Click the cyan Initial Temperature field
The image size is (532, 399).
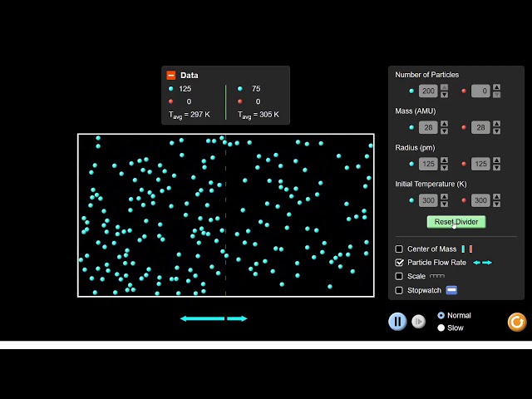tap(428, 200)
